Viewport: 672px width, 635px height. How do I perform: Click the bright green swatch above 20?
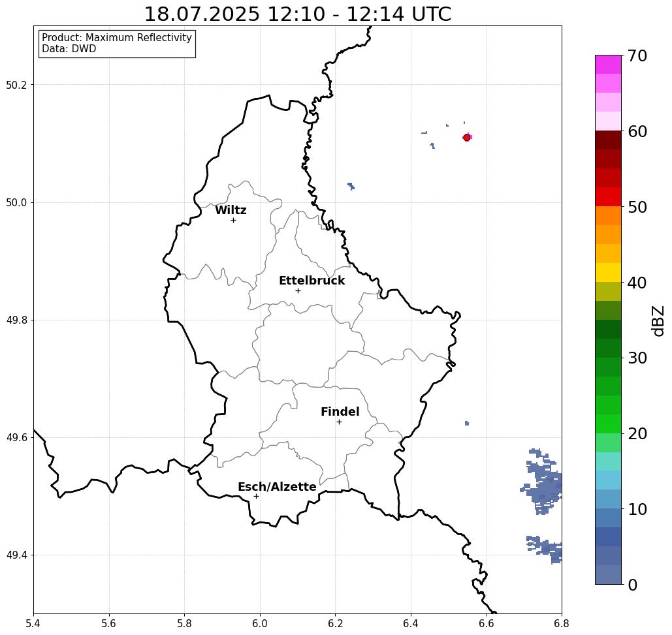point(608,424)
